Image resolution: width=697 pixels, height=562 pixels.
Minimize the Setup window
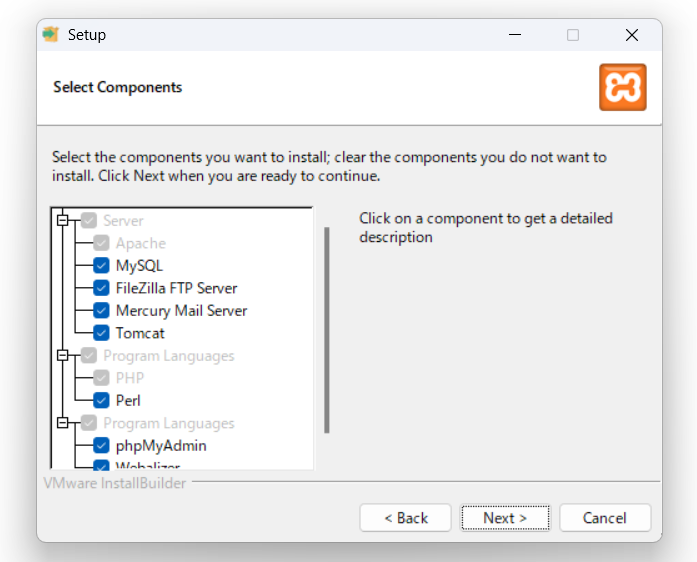coord(514,35)
